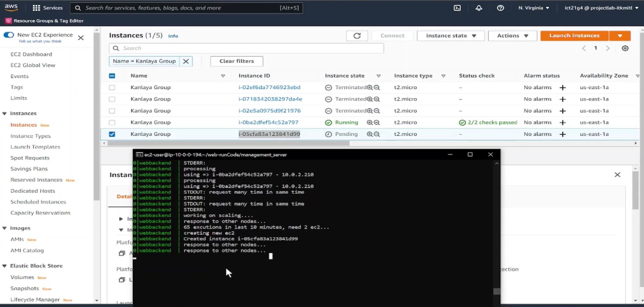Zoom out on the Pending instance state
Viewport: 644px width, 307px height.
point(376,134)
